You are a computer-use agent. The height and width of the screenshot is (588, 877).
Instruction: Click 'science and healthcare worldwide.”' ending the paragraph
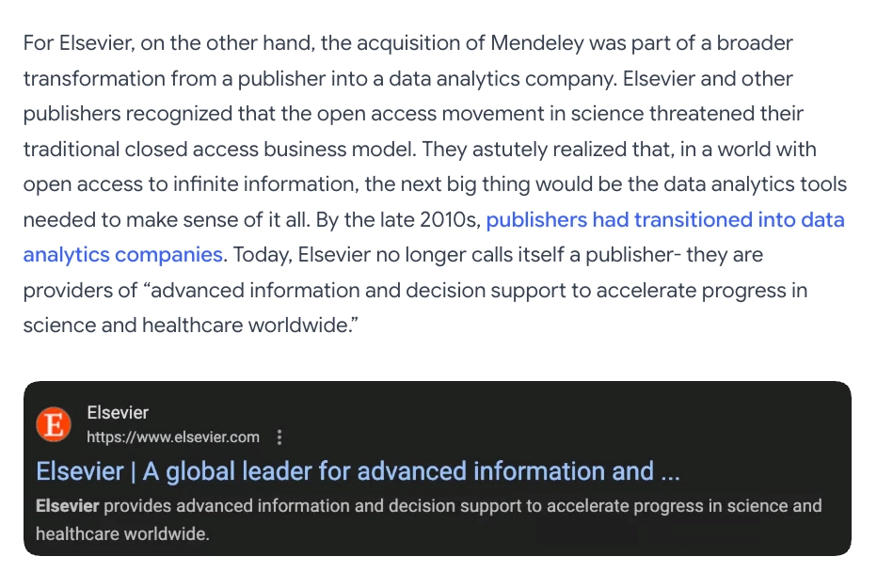(191, 326)
